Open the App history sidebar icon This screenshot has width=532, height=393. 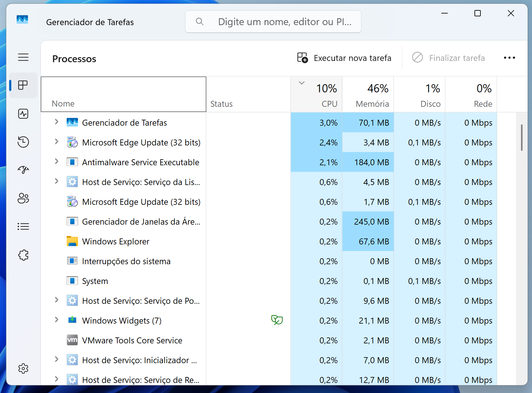point(23,142)
